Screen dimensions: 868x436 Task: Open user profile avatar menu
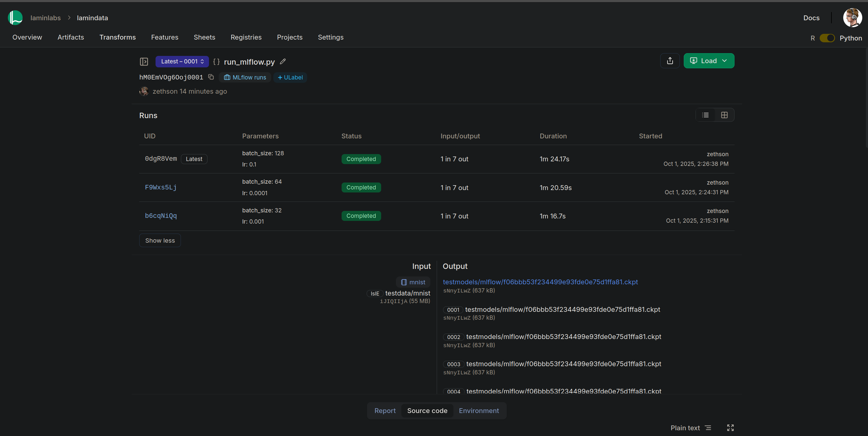852,18
